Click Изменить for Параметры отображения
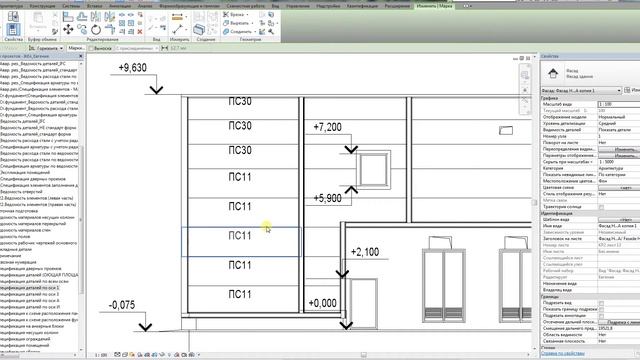 pos(620,156)
